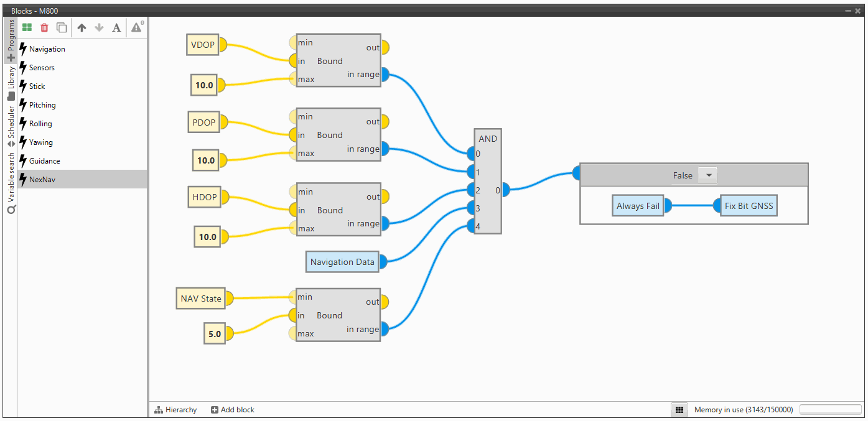Click the move down arrow icon
The image size is (868, 421).
tap(99, 27)
